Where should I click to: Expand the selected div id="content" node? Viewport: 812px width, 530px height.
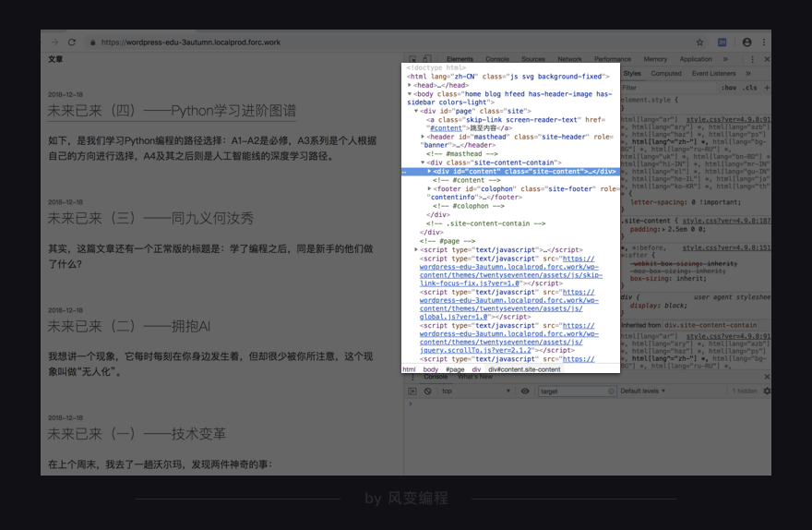pyautogui.click(x=429, y=172)
